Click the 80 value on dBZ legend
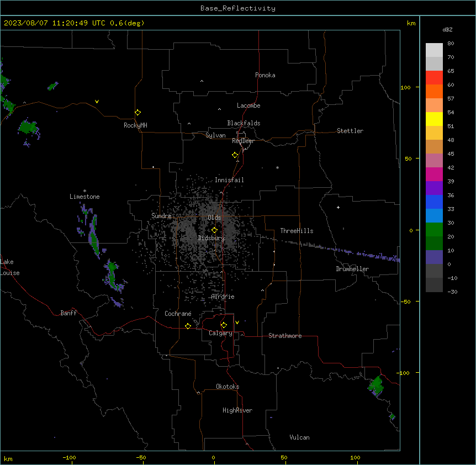 click(x=451, y=44)
